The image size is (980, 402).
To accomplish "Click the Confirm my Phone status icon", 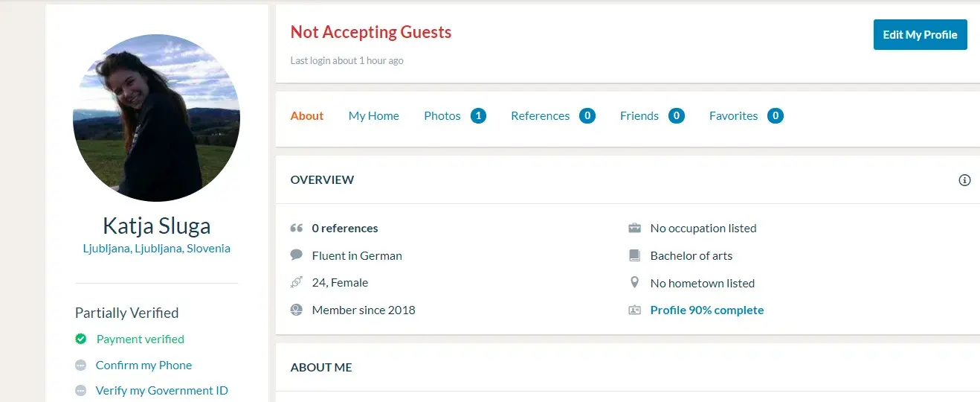I will (x=81, y=365).
